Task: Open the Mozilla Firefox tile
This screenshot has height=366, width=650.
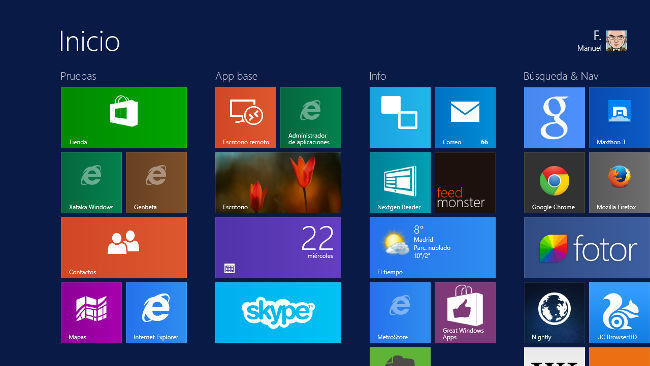Action: coord(619,182)
